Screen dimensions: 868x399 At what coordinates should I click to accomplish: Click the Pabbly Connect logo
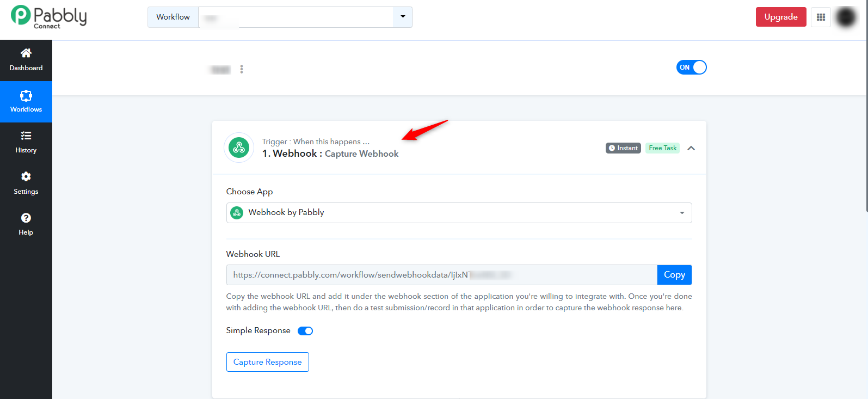[x=48, y=16]
